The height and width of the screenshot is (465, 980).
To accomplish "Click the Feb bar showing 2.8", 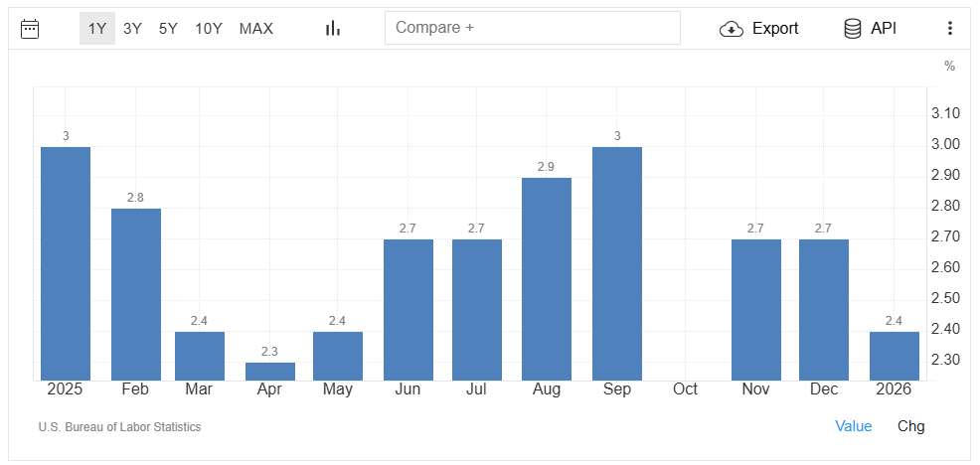I will (x=136, y=294).
